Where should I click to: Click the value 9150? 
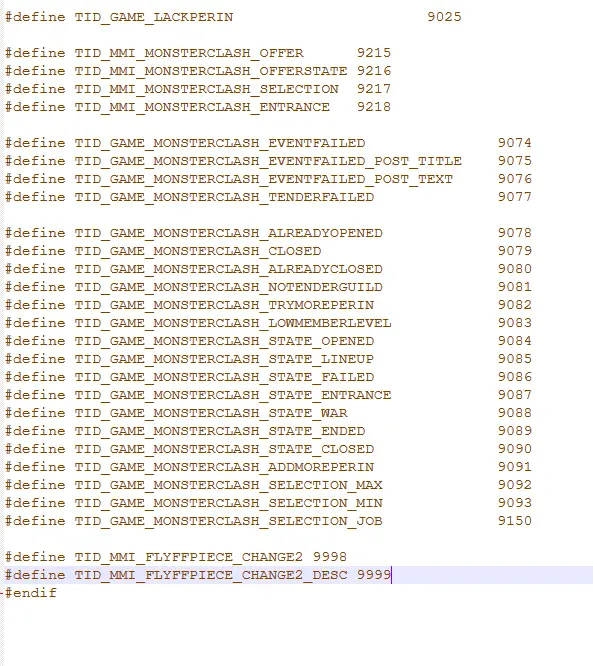(x=515, y=521)
